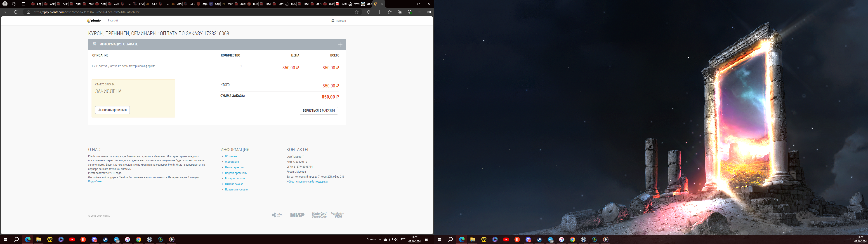The width and height of the screenshot is (868, 244).
Task: Open Telegram from the left monitor taskbar
Action: pyautogui.click(x=116, y=240)
